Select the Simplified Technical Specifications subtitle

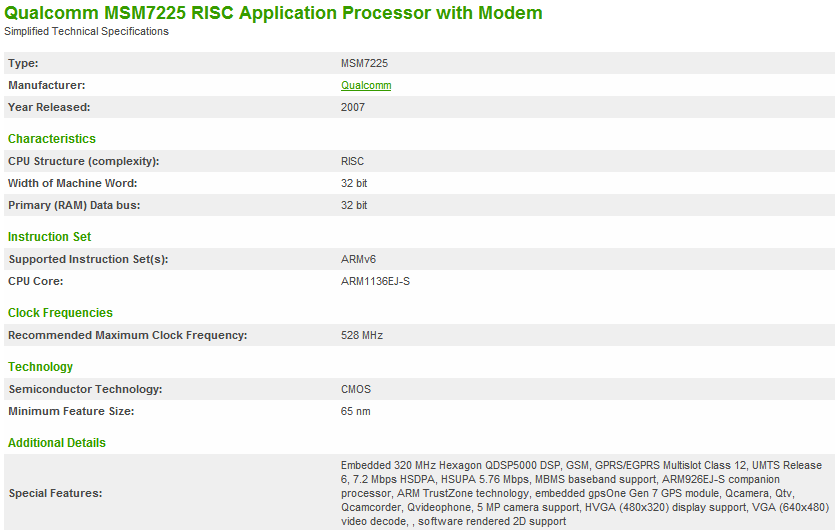(86, 31)
